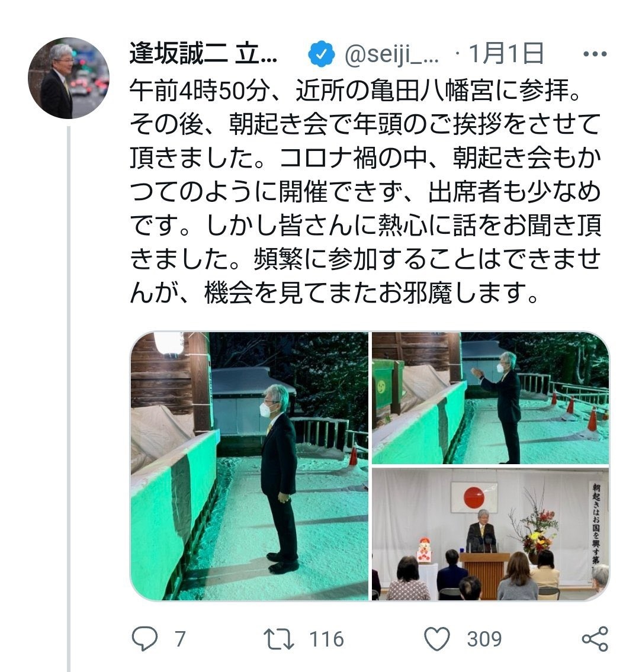Image resolution: width=639 pixels, height=672 pixels.
Task: Open the three-dot more options menu
Action: 595,54
